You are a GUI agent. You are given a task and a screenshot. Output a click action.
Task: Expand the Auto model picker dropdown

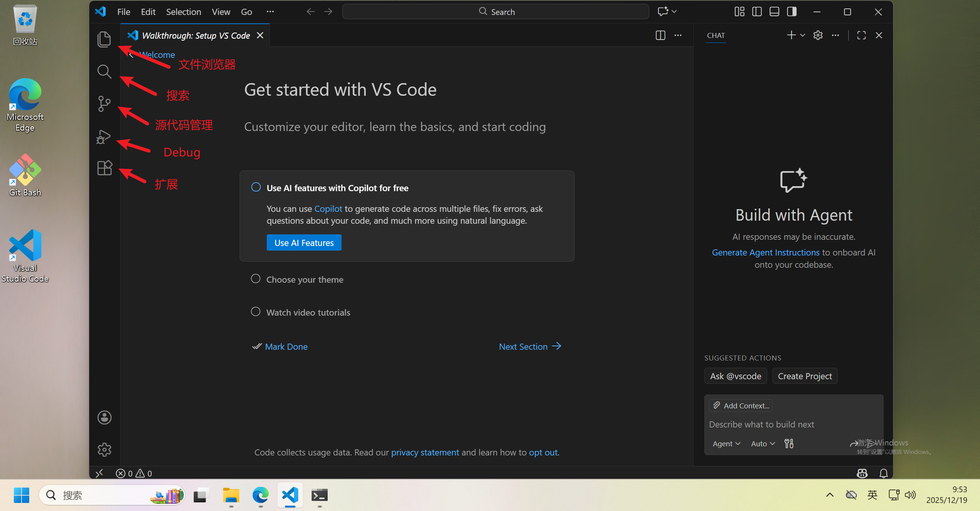[763, 444]
